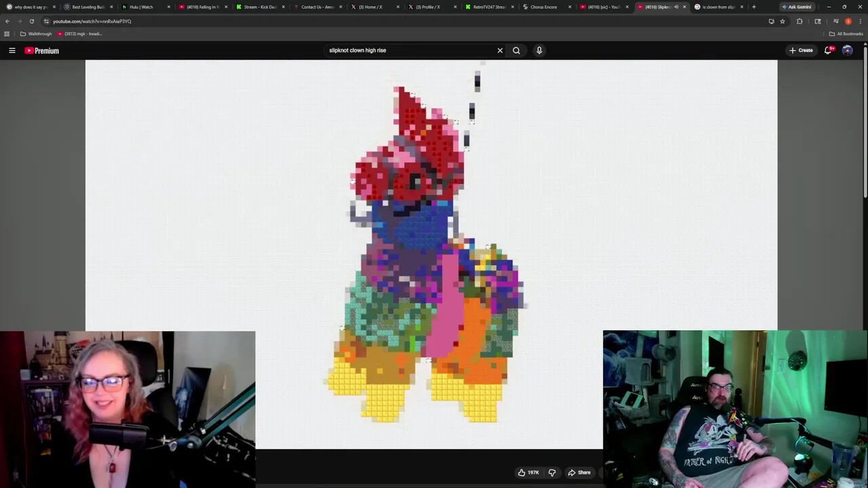Go forward one page in browser
868x488 pixels.
(x=19, y=21)
